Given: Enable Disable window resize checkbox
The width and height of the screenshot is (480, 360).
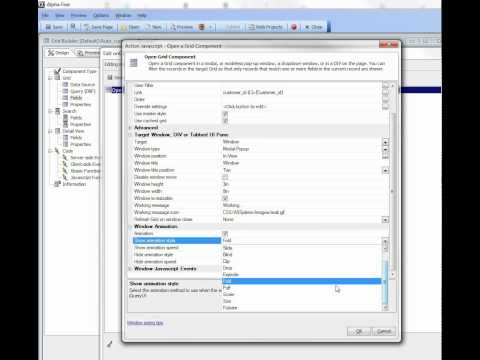Looking at the screenshot, I should point(225,177).
